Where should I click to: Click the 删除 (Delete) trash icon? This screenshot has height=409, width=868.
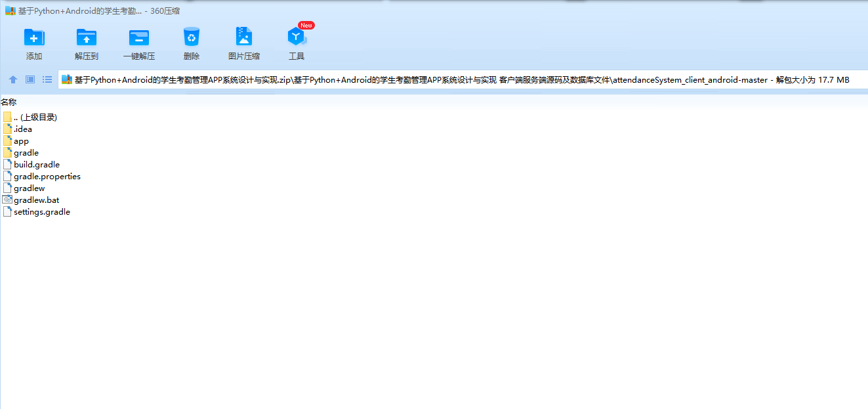[192, 37]
